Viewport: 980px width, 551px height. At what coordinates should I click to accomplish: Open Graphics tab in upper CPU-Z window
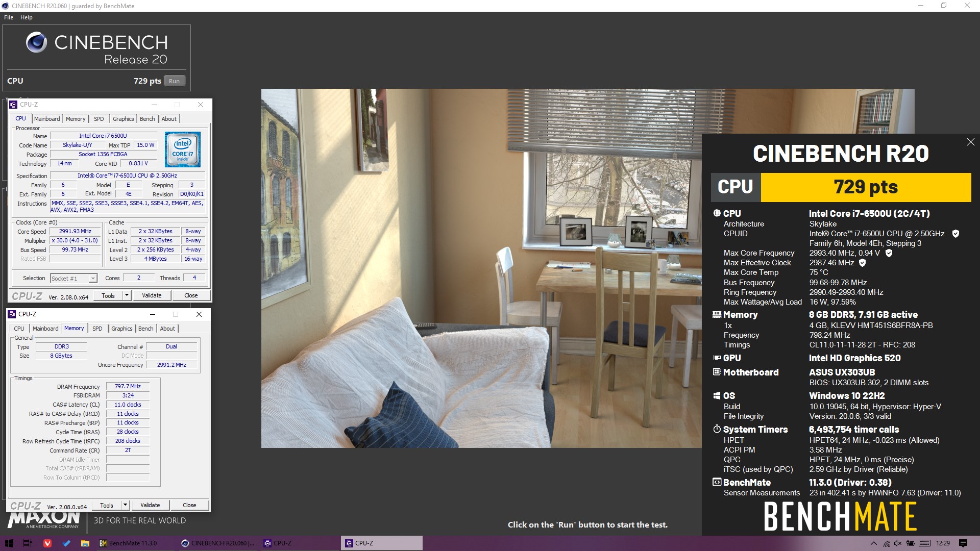coord(124,119)
